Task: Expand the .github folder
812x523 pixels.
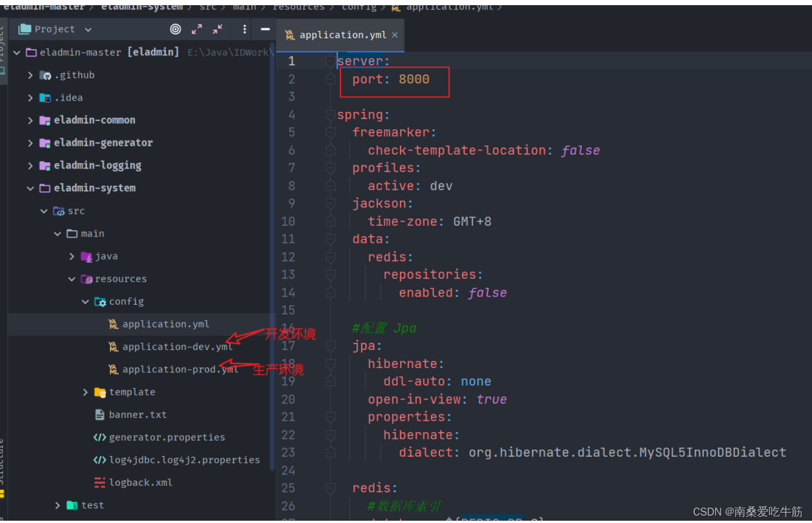Action: [30, 75]
